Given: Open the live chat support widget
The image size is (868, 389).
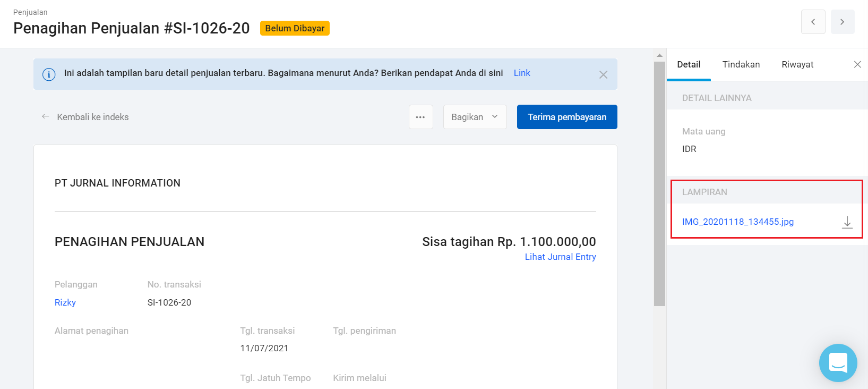Looking at the screenshot, I should [x=838, y=363].
